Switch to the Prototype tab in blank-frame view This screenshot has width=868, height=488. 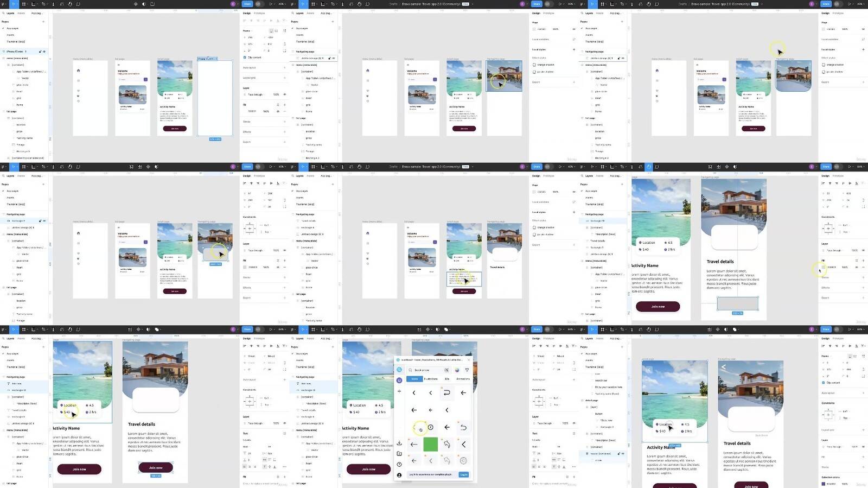coord(260,13)
